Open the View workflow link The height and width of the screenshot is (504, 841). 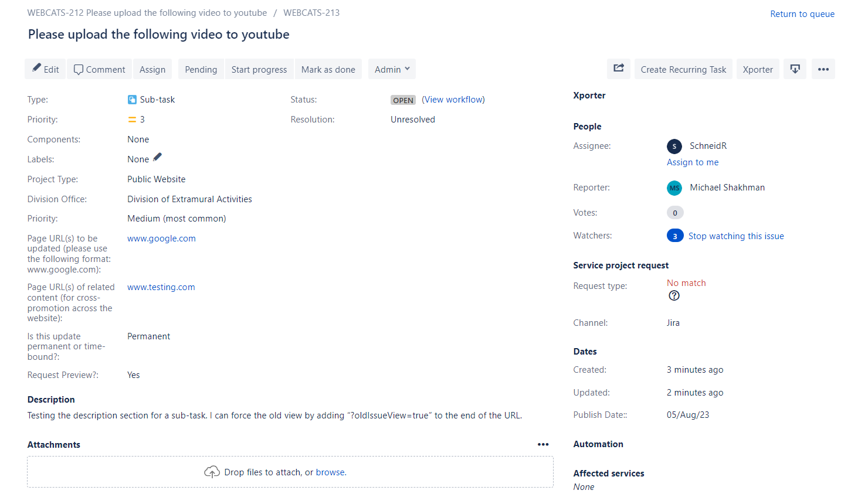[x=453, y=99]
